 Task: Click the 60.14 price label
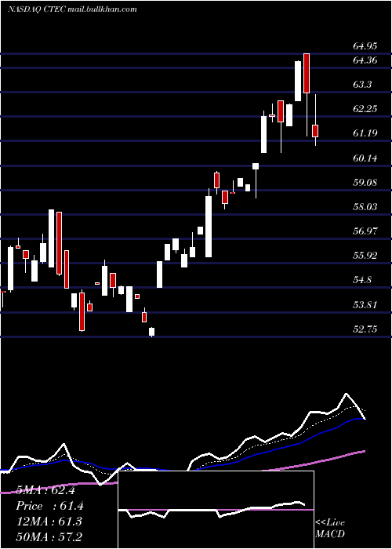click(365, 158)
